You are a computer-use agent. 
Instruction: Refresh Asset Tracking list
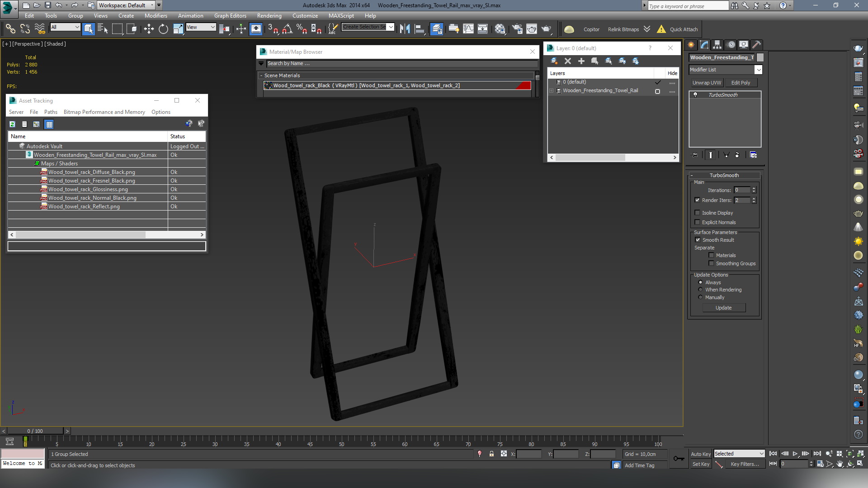12,124
